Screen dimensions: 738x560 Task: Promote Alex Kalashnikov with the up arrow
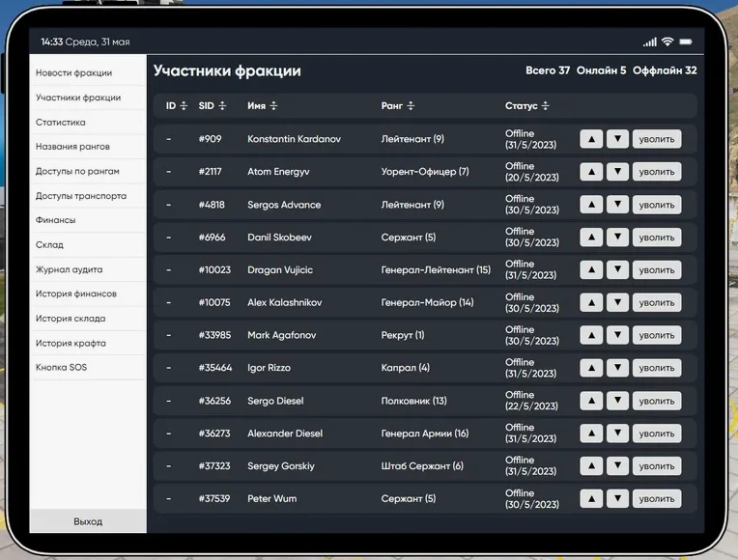[x=591, y=302]
